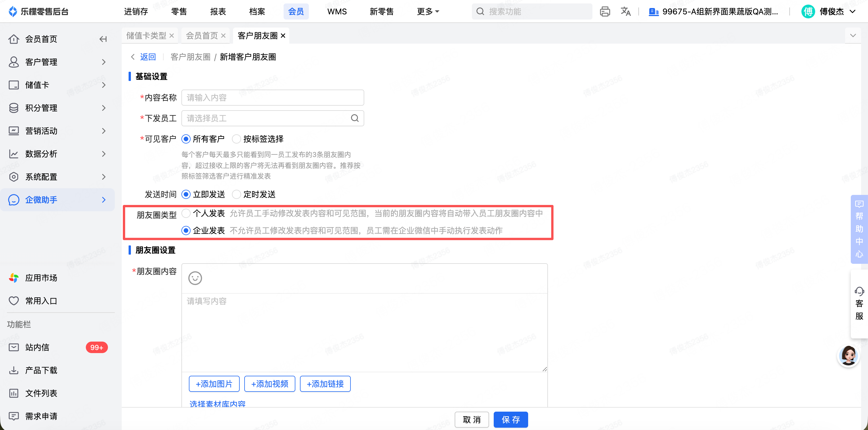Viewport: 868px width, 430px height.
Task: Click the search icon in 下发员工 field
Action: pyautogui.click(x=354, y=118)
